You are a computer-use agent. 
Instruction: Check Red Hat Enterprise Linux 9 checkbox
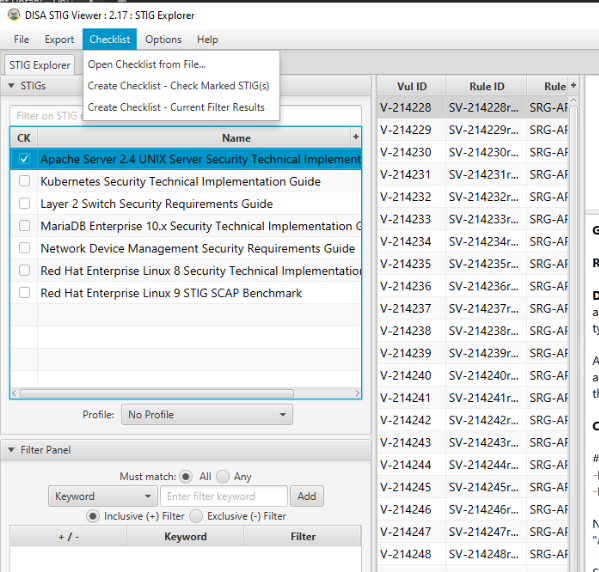point(24,293)
